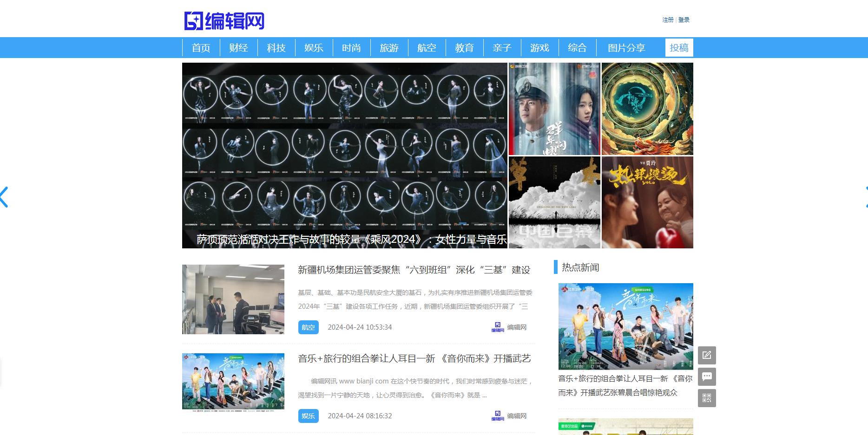Click the 编辑网讯 article summary text
The image size is (868, 435).
coord(415,388)
